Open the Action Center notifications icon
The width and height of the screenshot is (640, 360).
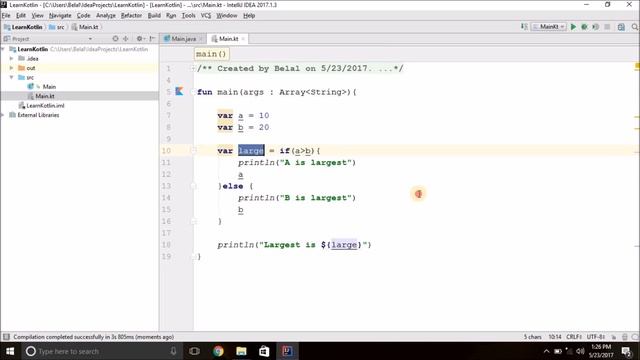point(627,351)
